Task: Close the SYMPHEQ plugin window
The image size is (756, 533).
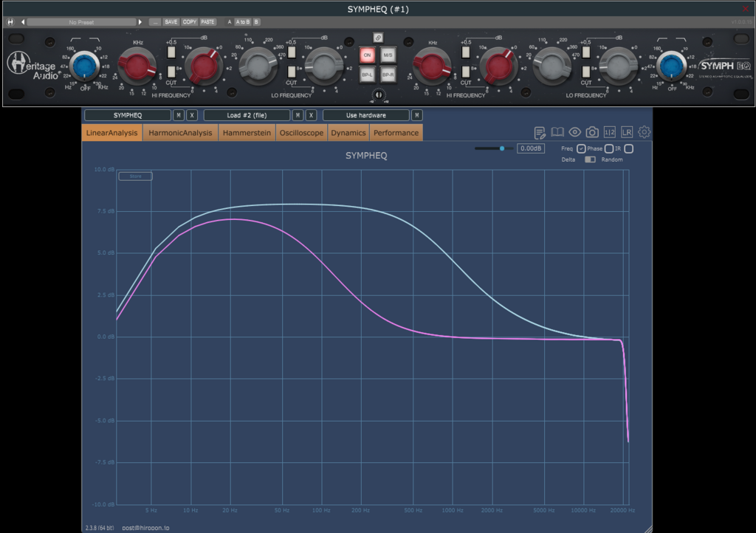Action: pos(746,9)
